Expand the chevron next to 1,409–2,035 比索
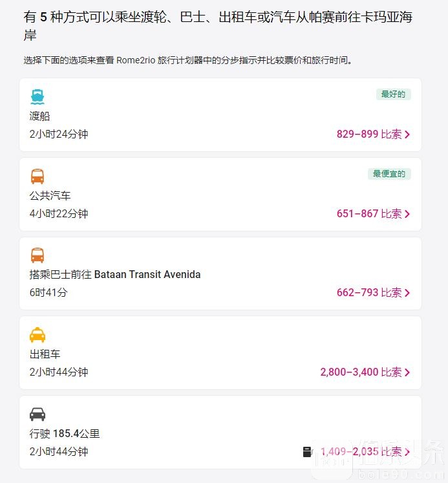Screen dimensions: 448x483 point(407,452)
